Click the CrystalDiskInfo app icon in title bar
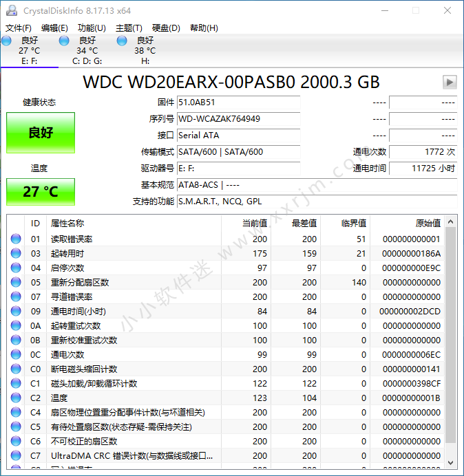 pyautogui.click(x=12, y=10)
